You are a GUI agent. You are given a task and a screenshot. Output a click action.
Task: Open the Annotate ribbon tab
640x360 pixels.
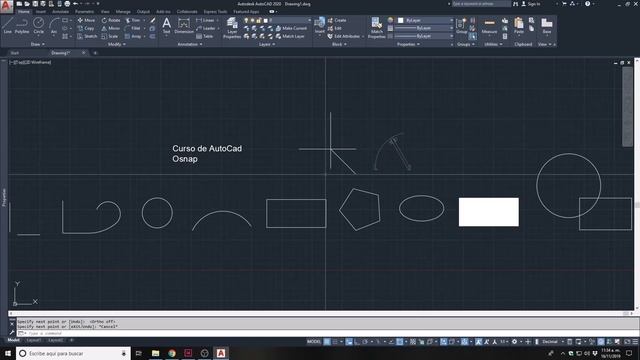[60, 12]
